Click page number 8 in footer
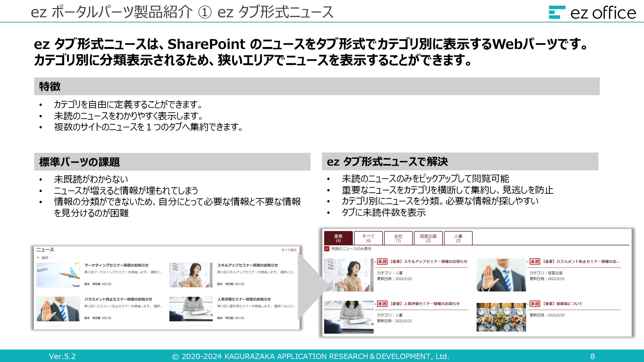644x362 pixels. point(593,356)
